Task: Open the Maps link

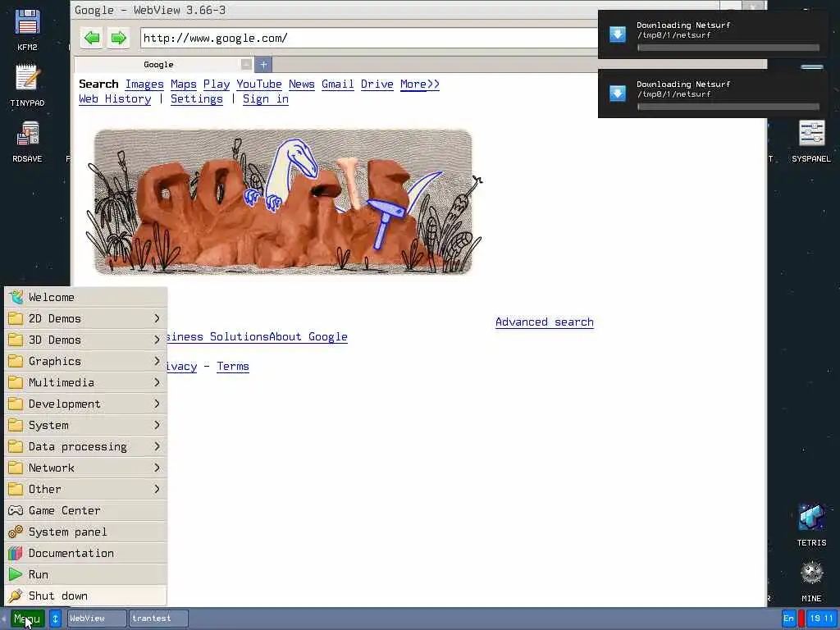Action: click(x=183, y=84)
